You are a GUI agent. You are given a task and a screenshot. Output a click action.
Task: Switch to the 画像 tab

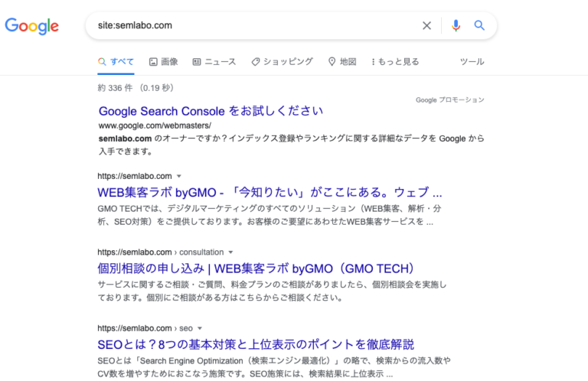(164, 62)
